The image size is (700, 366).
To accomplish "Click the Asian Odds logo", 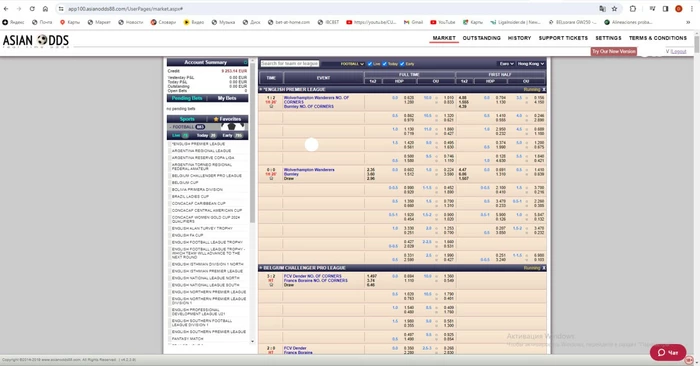I will (36, 41).
